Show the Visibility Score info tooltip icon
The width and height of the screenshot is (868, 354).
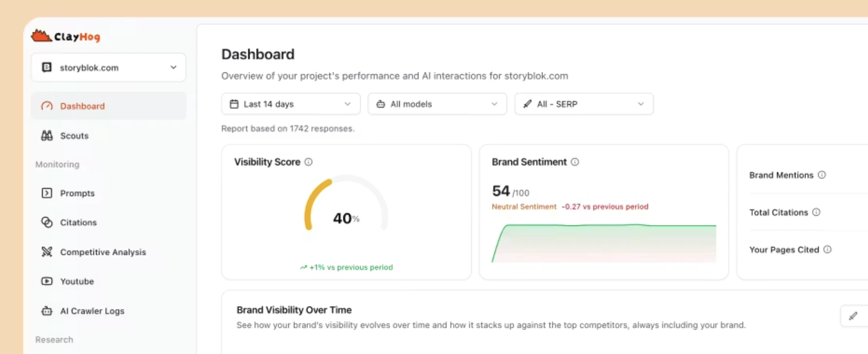(x=308, y=162)
